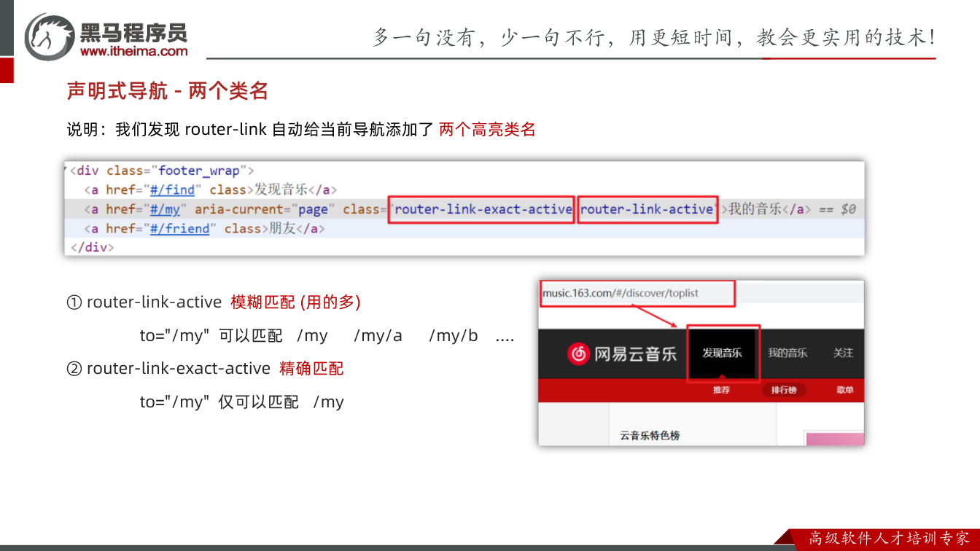Click the itheima horse logo icon
Image resolution: width=980 pixels, height=551 pixels.
tap(50, 36)
